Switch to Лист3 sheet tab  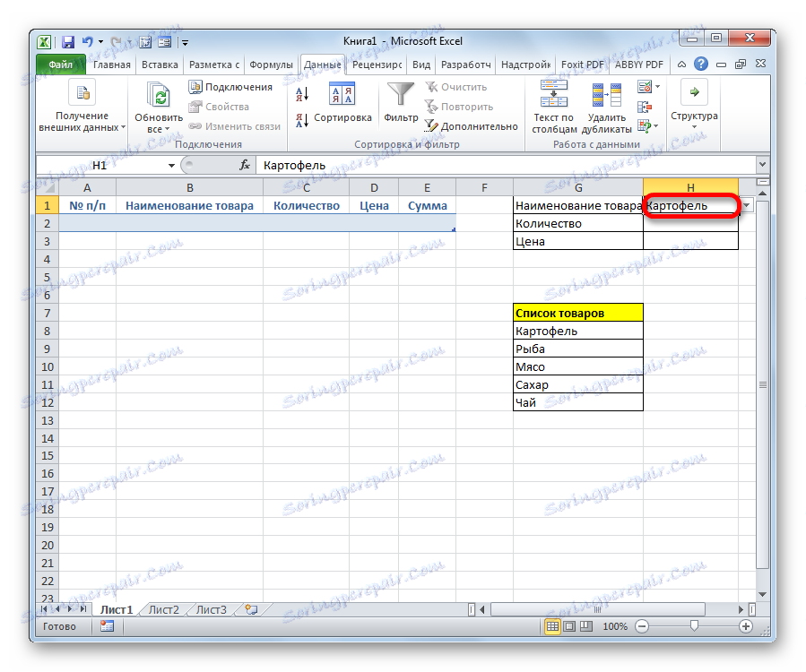212,610
